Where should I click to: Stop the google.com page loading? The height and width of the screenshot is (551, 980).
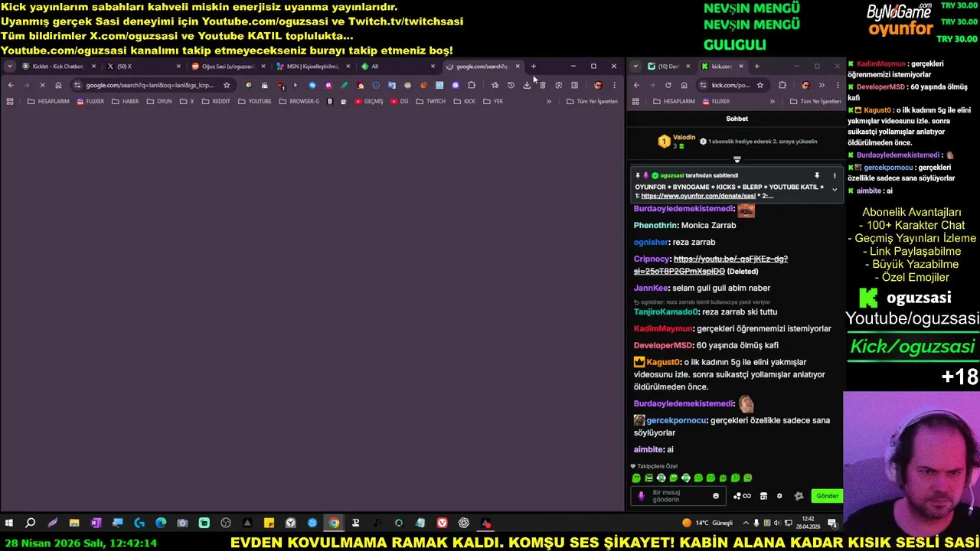click(x=42, y=85)
